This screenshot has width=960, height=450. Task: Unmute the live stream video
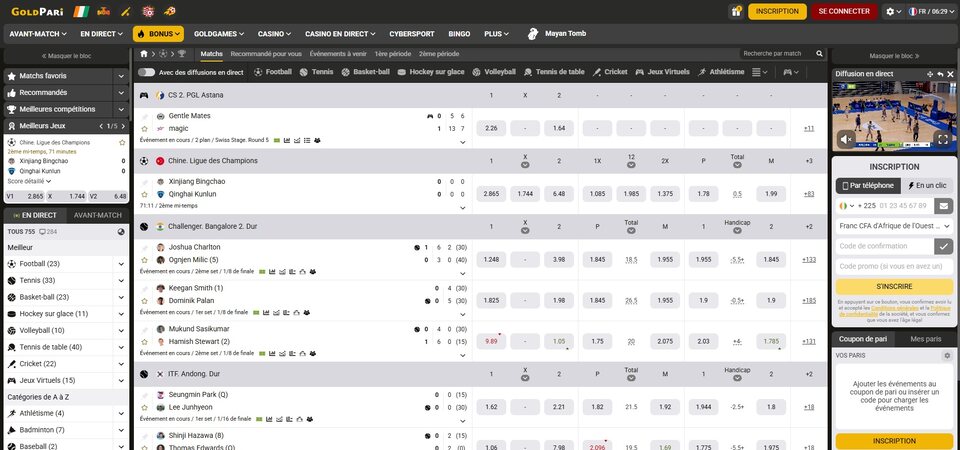[846, 140]
